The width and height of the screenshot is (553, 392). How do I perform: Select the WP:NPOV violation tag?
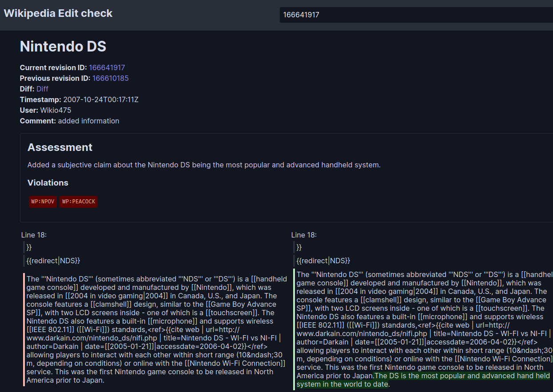[x=43, y=202]
